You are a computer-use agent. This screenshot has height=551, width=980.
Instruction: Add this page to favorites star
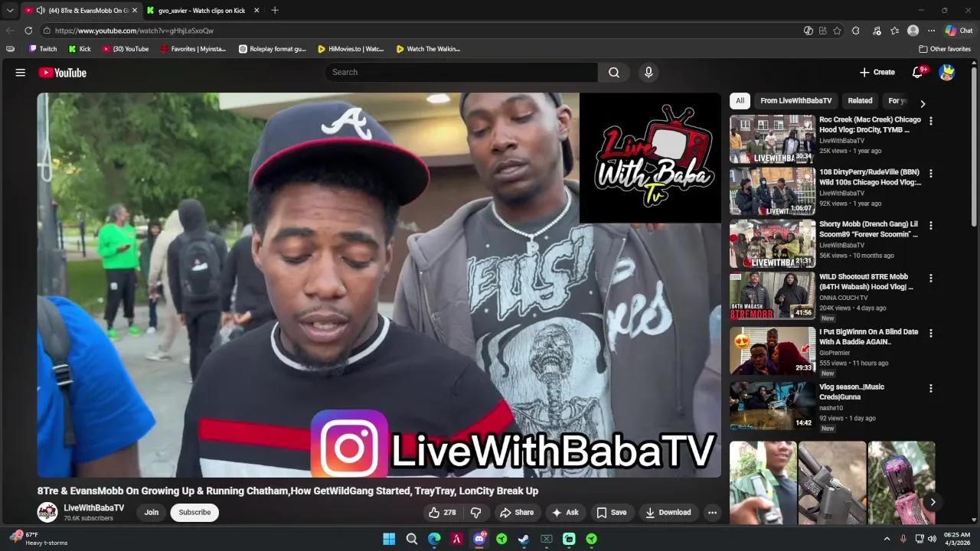[837, 31]
